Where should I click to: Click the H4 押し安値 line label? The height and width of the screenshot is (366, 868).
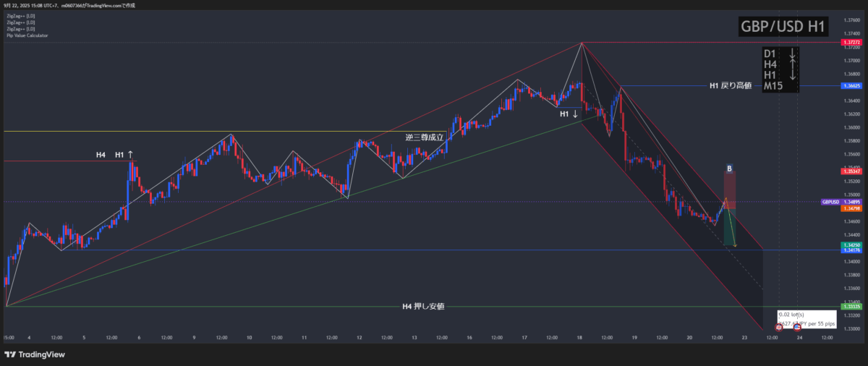point(423,307)
